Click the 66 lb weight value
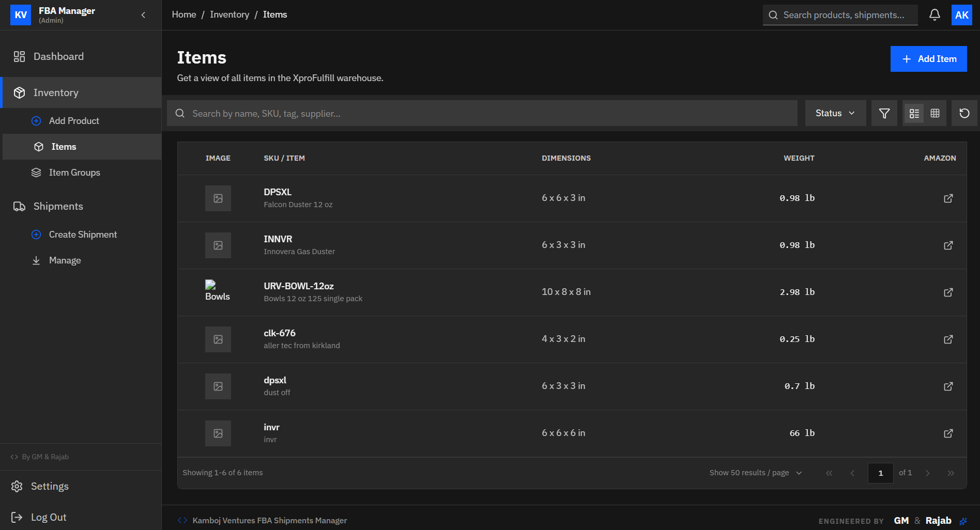 [x=802, y=433]
